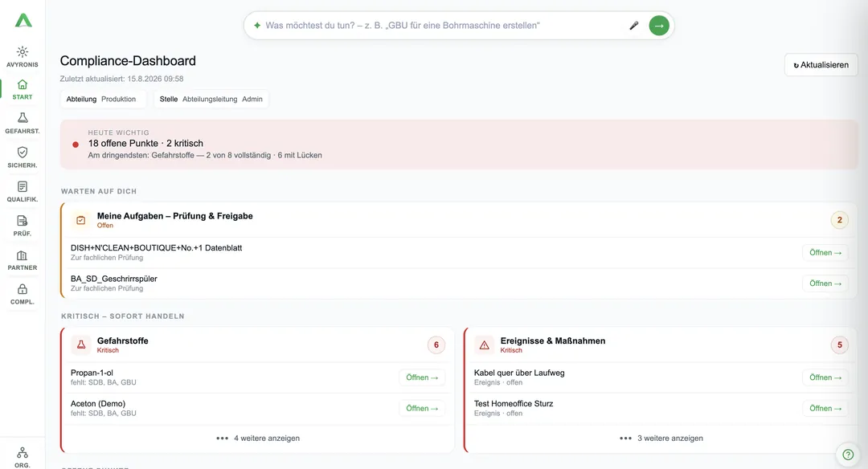
Task: Click Gefahrstoffe flask card icon
Action: (x=81, y=345)
